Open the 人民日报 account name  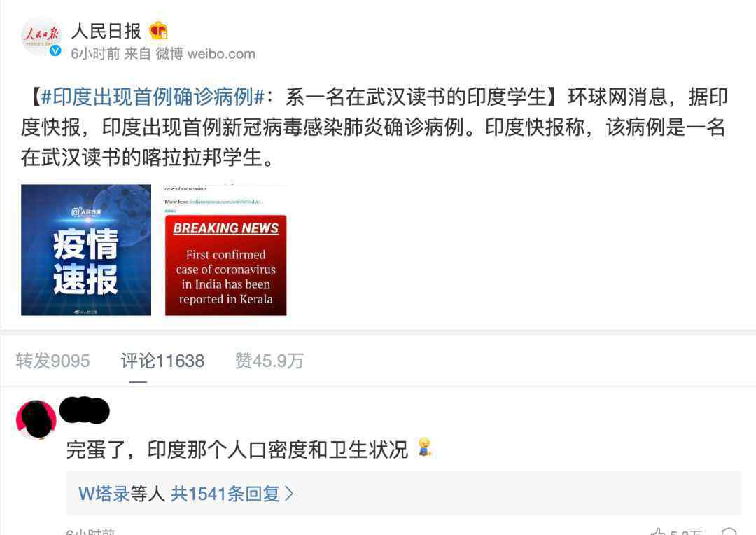point(106,32)
